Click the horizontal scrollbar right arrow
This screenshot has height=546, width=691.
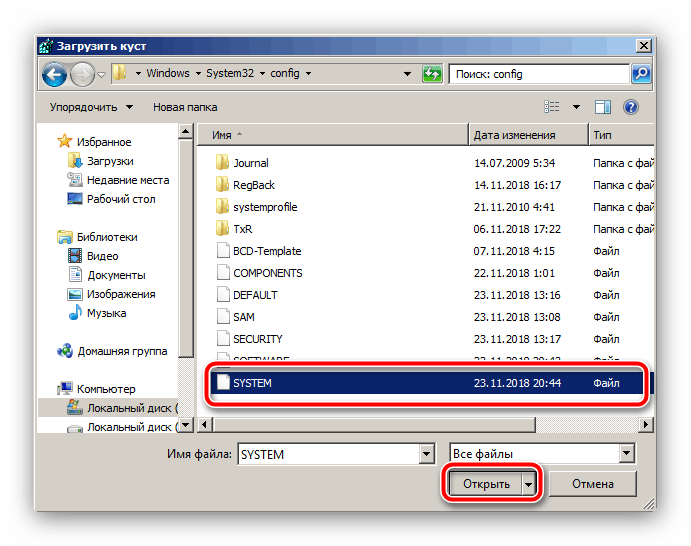[x=646, y=425]
